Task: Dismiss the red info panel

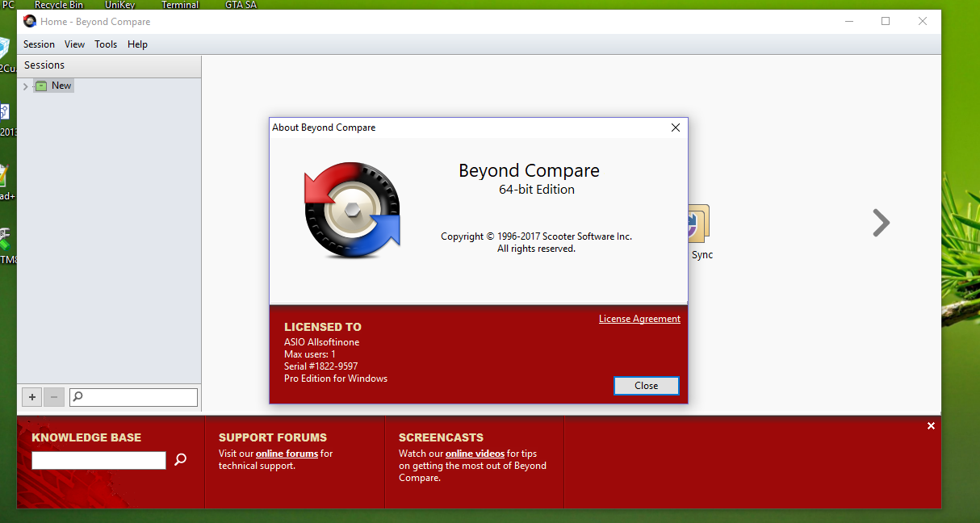Action: click(931, 426)
